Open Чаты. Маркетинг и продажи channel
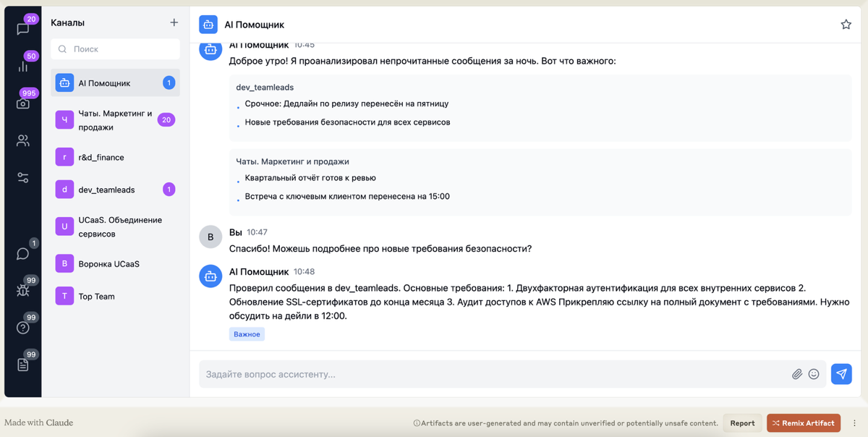The width and height of the screenshot is (868, 437). coord(116,120)
